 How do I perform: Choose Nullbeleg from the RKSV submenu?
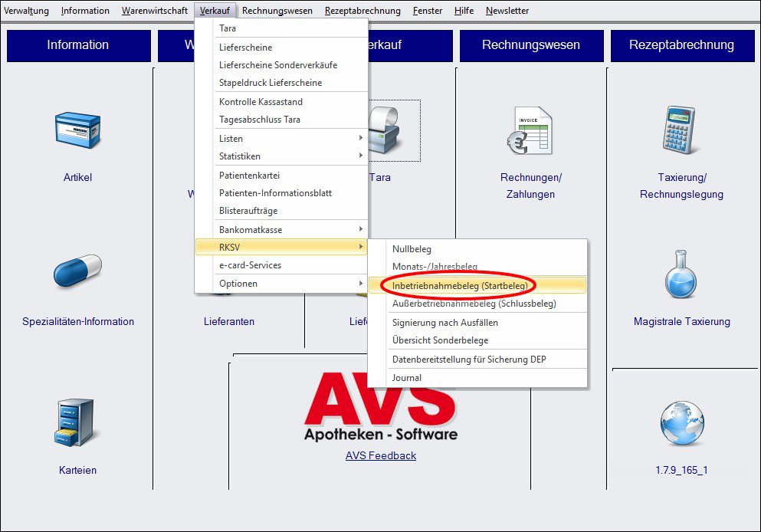tap(412, 249)
